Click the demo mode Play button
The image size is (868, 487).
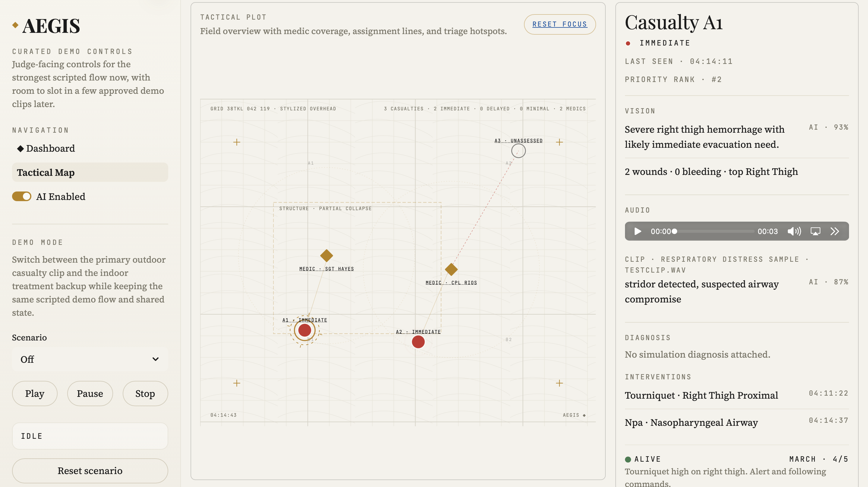click(x=35, y=393)
